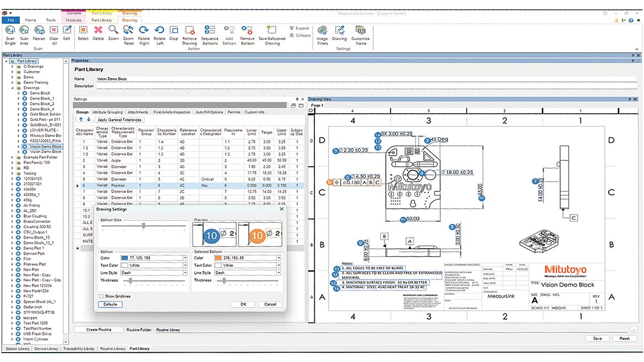Switch to Routine Library bottom tab
The image size is (644, 362).
[112, 348]
